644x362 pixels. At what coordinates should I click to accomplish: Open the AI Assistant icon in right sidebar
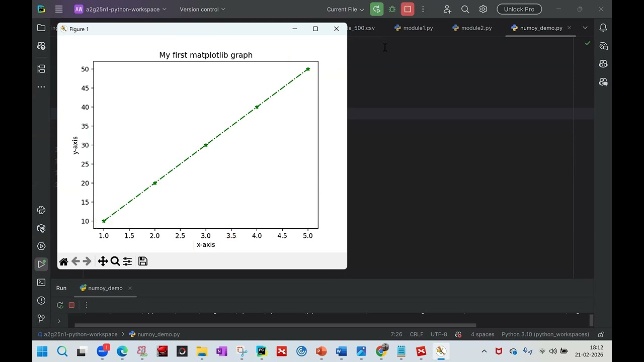603,46
